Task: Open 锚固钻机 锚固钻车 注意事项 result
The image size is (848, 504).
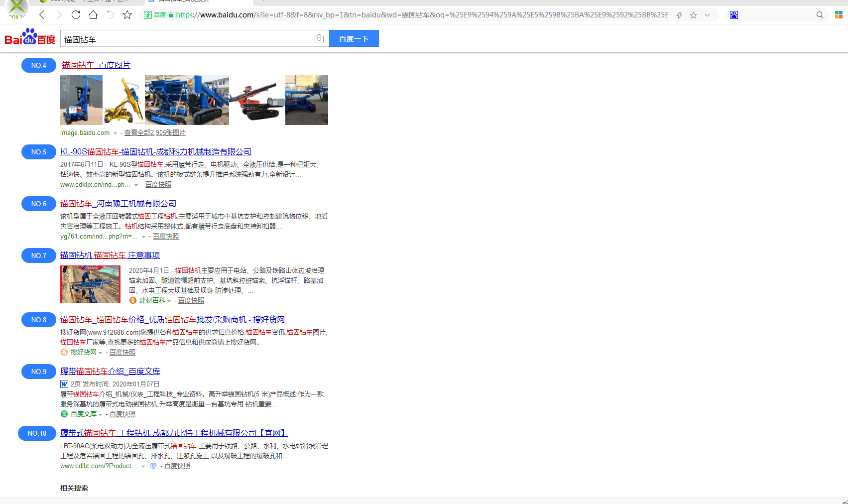Action: 110,255
